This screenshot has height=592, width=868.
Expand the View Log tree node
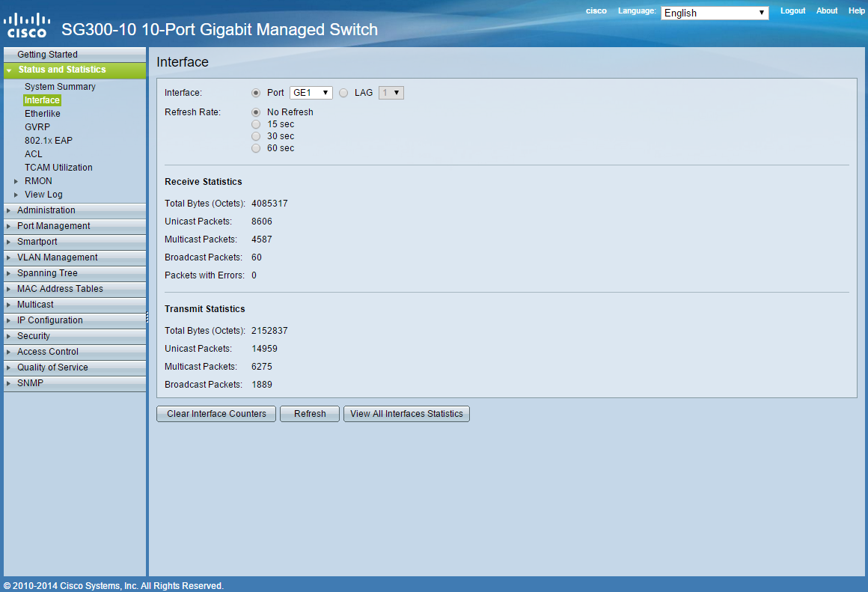(x=16, y=195)
